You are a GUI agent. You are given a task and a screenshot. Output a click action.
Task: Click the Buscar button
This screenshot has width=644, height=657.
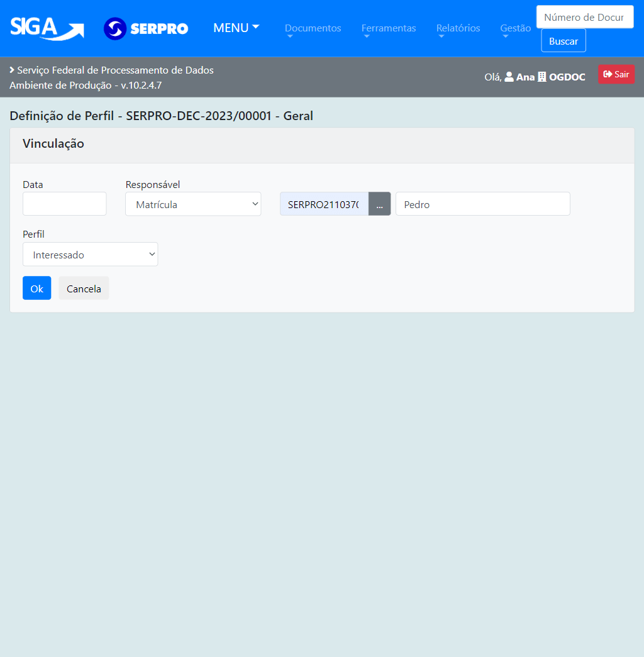pos(563,41)
